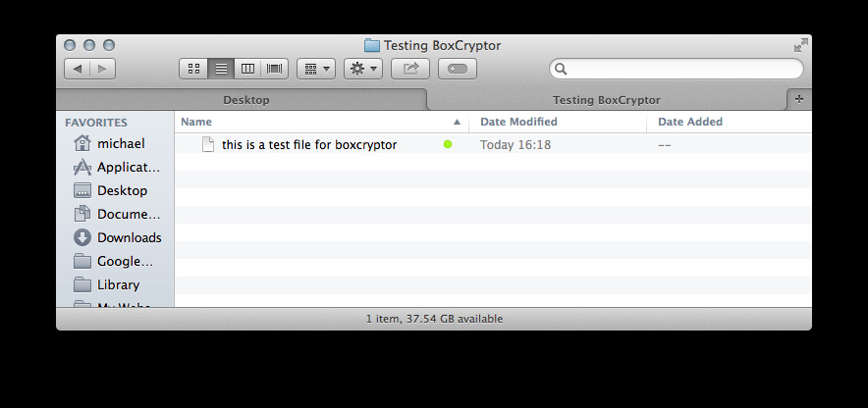Click the FAVORITES sidebar heading
Screen dimensions: 868x408
click(96, 123)
